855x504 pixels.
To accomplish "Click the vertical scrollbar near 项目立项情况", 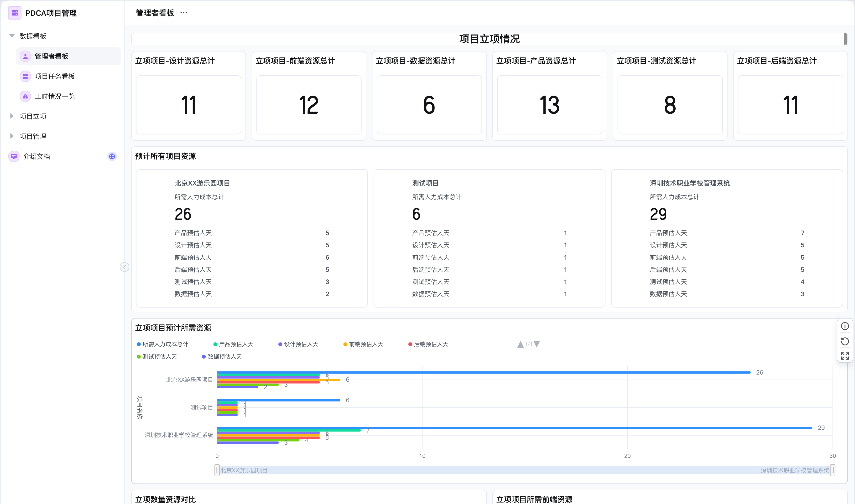I will click(x=845, y=39).
